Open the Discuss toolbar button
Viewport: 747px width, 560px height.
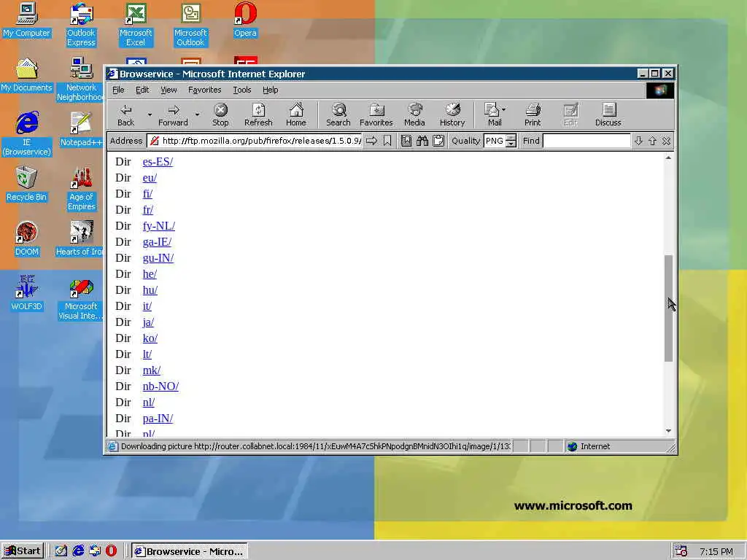pos(608,115)
